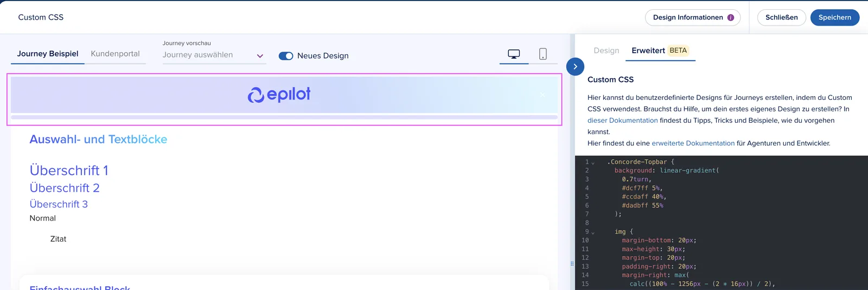Click Überschrift 2 heading in preview
The image size is (868, 290).
pyautogui.click(x=65, y=188)
